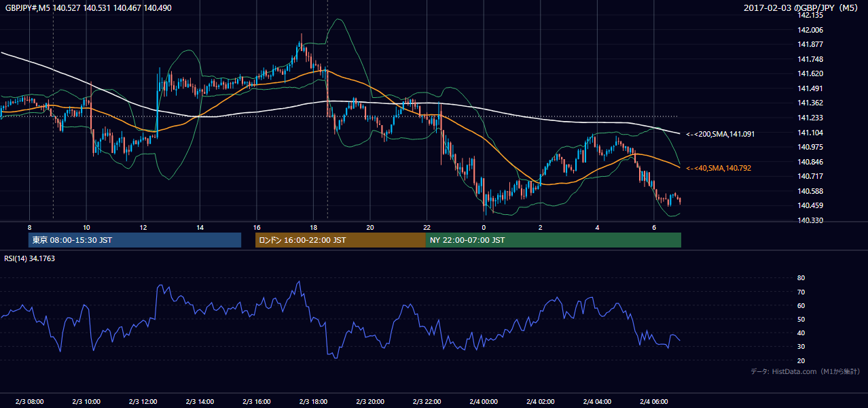The width and height of the screenshot is (868, 408).
Task: Click the 2/3 14:00 time axis label
Action: [x=200, y=401]
